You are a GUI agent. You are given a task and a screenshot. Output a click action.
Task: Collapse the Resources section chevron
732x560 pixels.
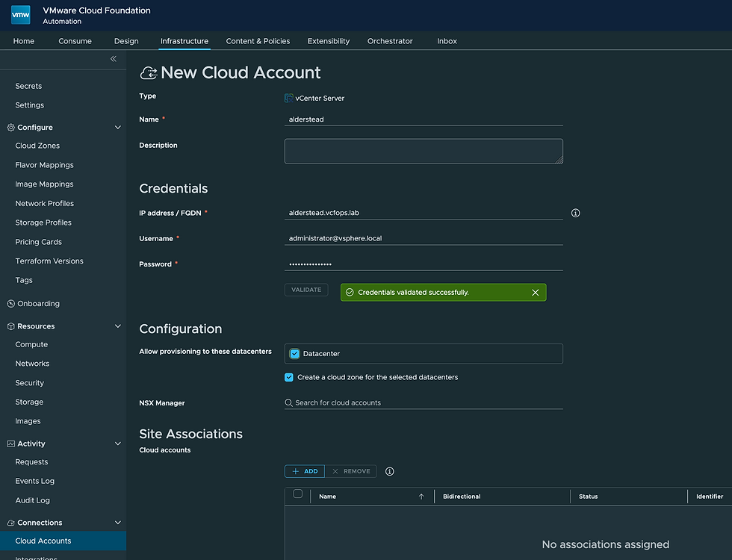[x=117, y=326]
